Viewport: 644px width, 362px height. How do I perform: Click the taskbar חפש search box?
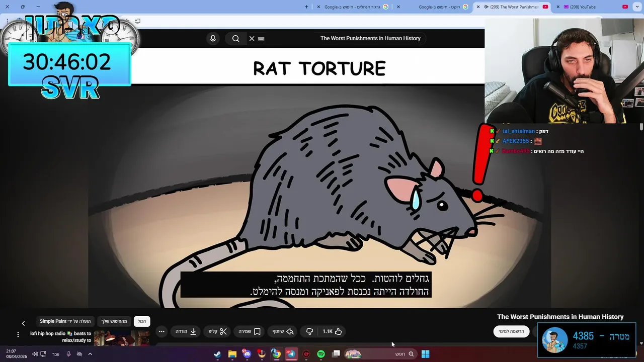pos(381,354)
